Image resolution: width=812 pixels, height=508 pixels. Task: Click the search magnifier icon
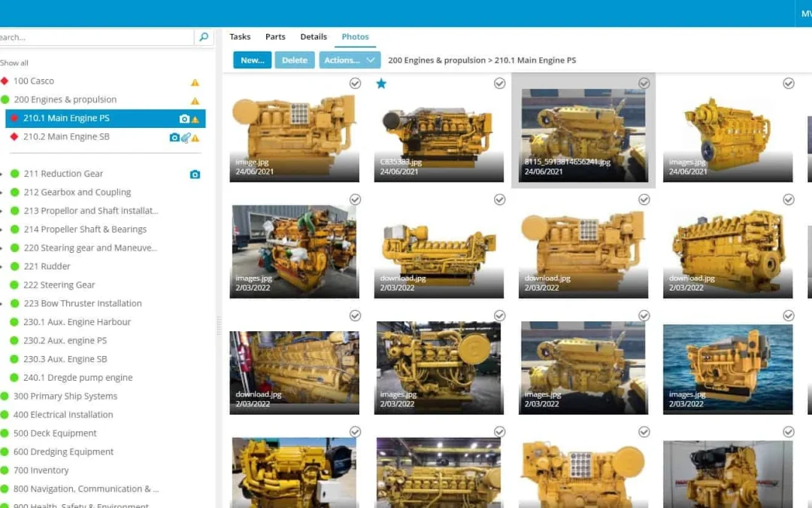203,37
